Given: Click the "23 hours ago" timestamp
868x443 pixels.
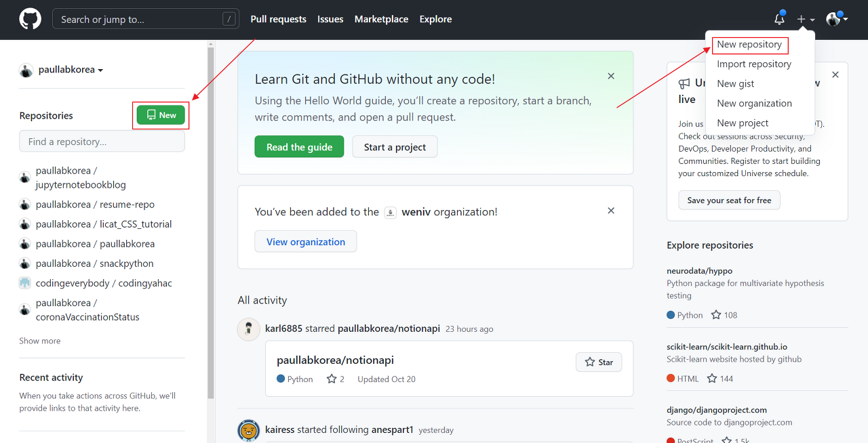Looking at the screenshot, I should click(469, 329).
